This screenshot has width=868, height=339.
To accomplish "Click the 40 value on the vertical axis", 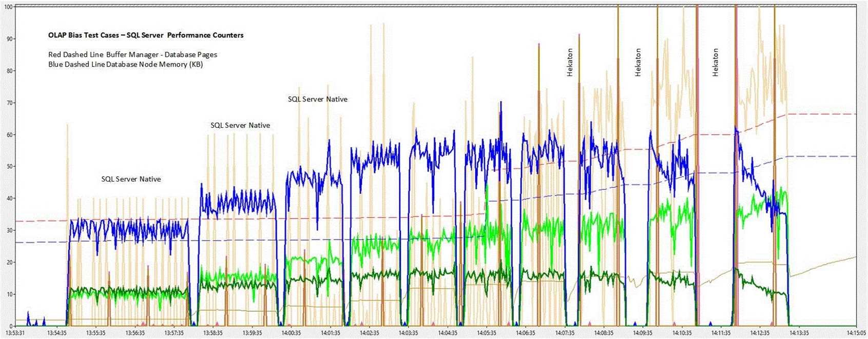I will 10,198.
